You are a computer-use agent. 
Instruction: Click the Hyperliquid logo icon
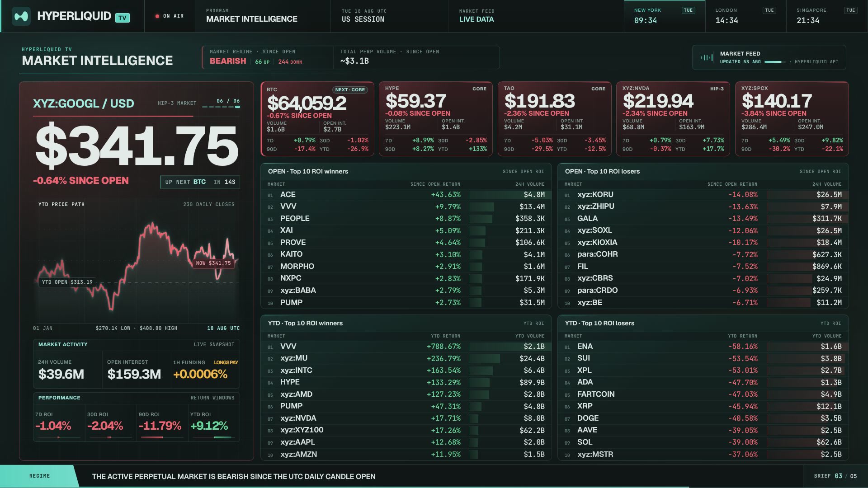coord(21,16)
